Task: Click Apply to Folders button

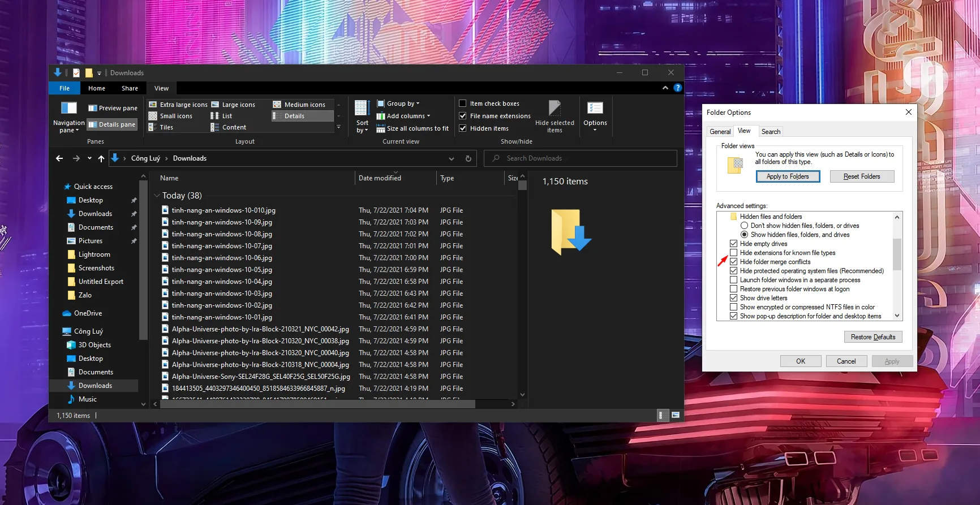Action: 788,176
